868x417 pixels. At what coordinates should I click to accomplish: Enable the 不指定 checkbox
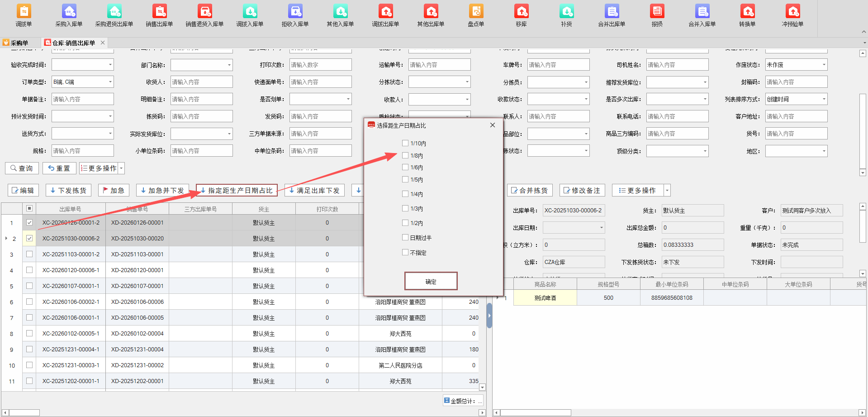point(405,252)
